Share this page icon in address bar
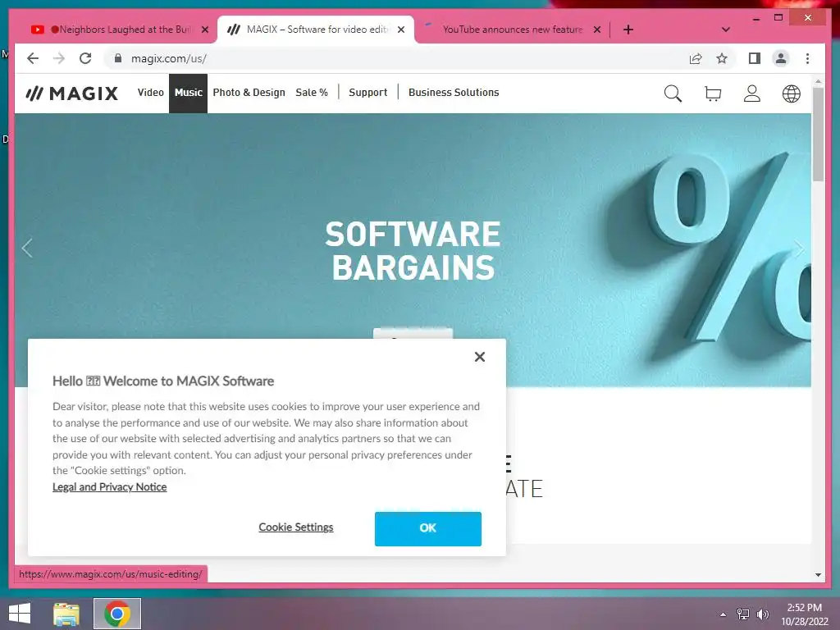 coord(696,58)
